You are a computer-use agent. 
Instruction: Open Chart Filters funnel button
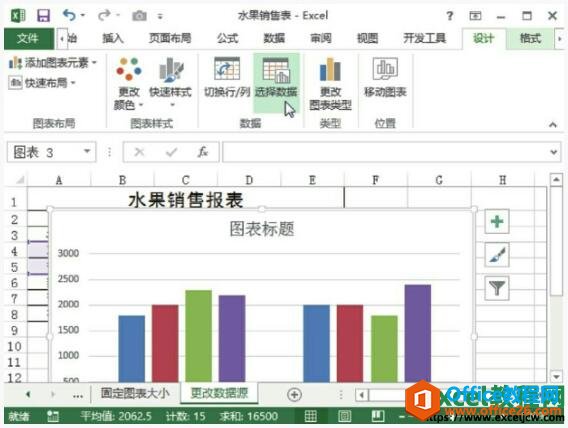[497, 288]
